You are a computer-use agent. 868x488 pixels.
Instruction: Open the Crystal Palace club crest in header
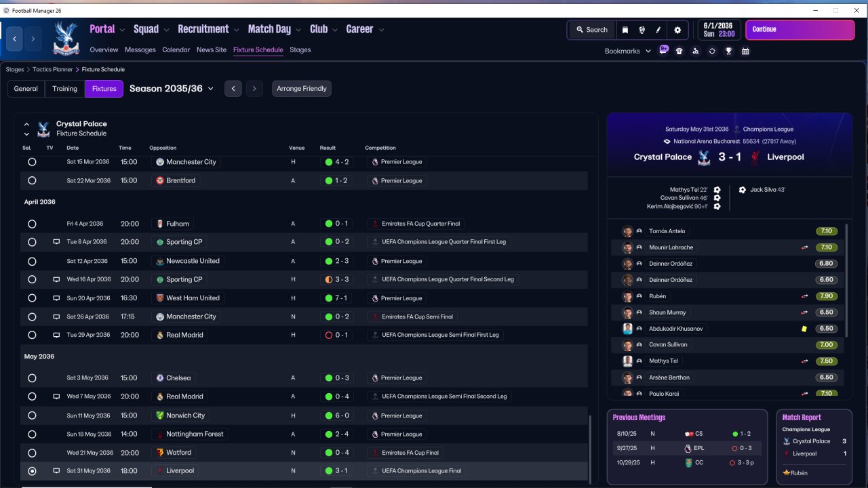click(x=66, y=39)
